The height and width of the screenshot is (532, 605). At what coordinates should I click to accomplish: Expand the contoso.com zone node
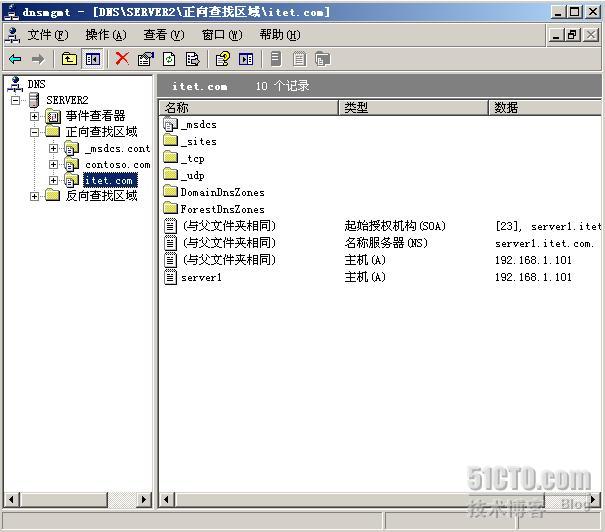click(x=54, y=164)
